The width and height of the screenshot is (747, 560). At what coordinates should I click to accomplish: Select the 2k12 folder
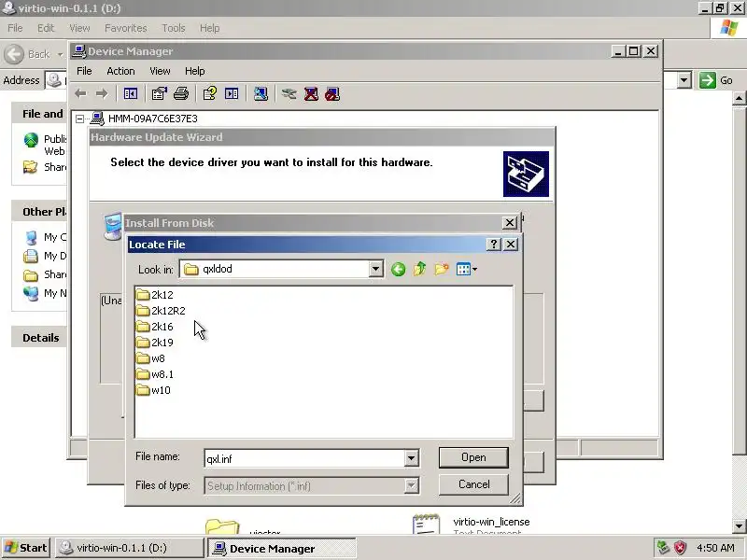pos(155,295)
